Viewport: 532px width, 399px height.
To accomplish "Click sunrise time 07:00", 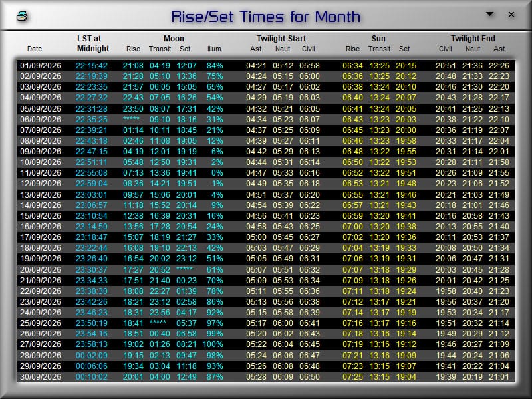I will click(353, 227).
